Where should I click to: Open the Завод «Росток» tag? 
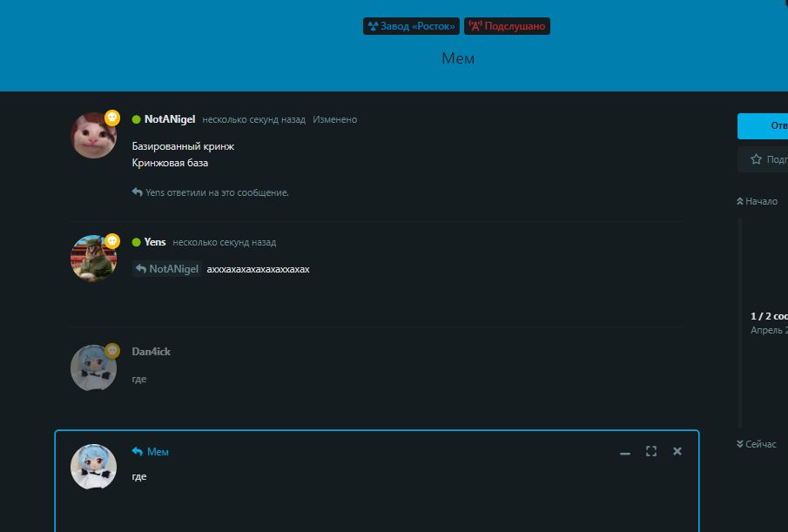click(x=411, y=26)
